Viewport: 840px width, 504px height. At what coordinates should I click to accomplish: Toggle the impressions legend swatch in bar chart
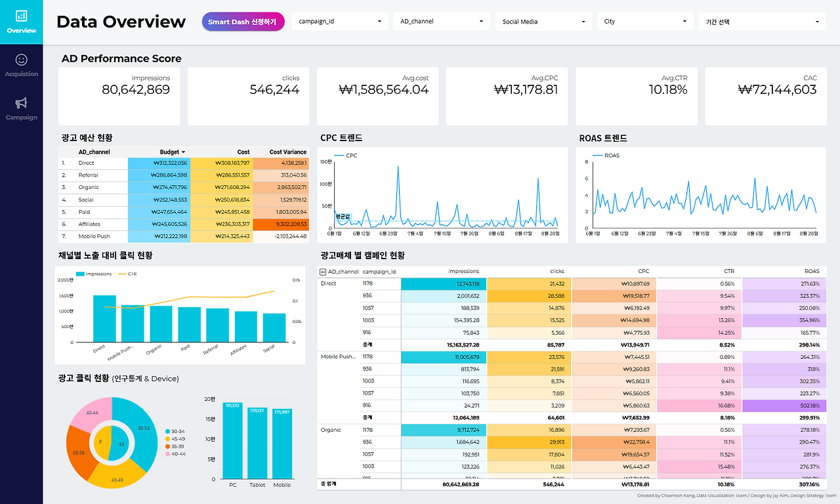[81, 274]
